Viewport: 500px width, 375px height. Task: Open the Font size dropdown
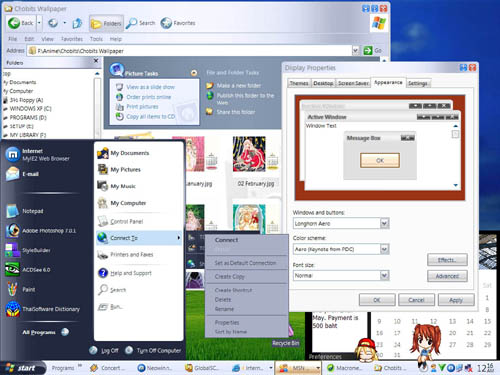point(384,275)
